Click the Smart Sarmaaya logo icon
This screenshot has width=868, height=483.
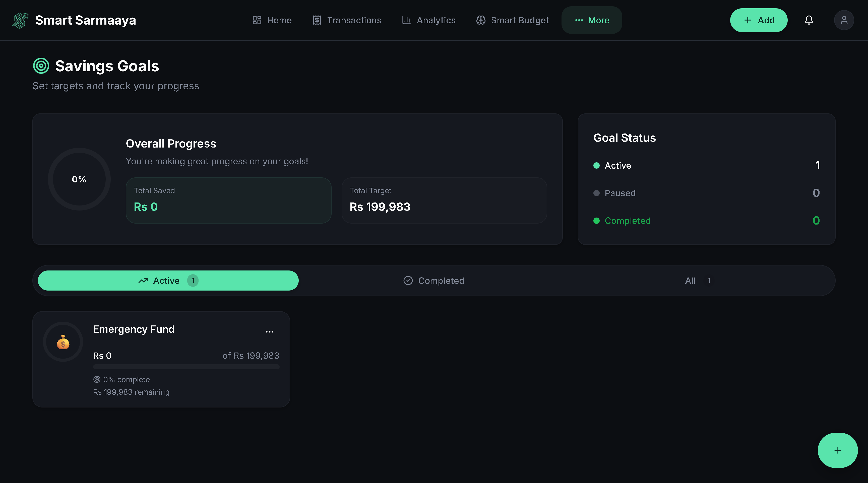coord(20,20)
